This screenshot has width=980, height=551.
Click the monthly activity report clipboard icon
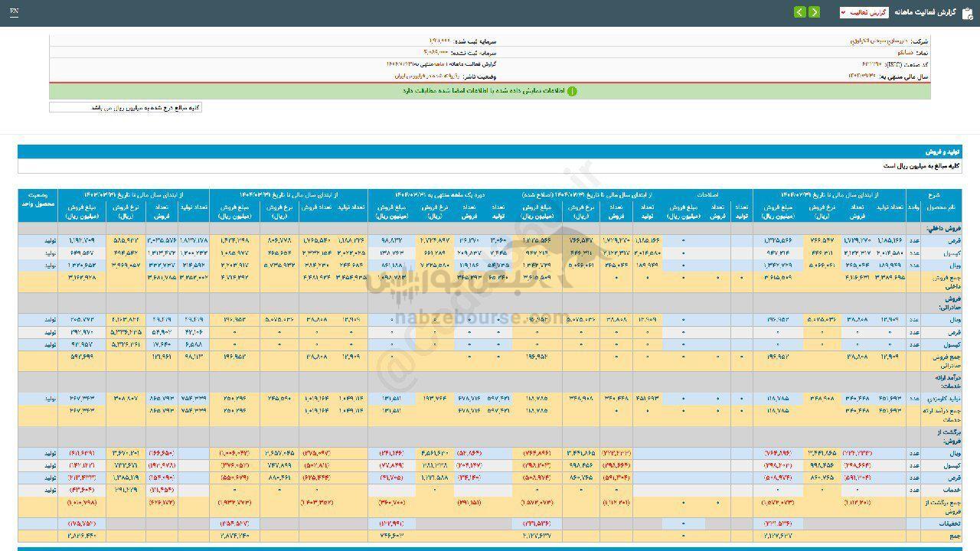(x=966, y=12)
